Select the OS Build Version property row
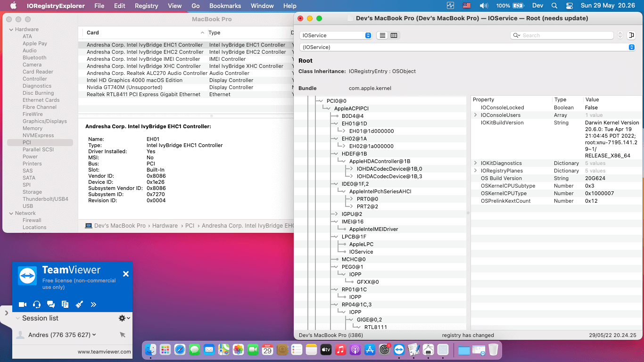Image resolution: width=644 pixels, height=362 pixels. pyautogui.click(x=556, y=178)
